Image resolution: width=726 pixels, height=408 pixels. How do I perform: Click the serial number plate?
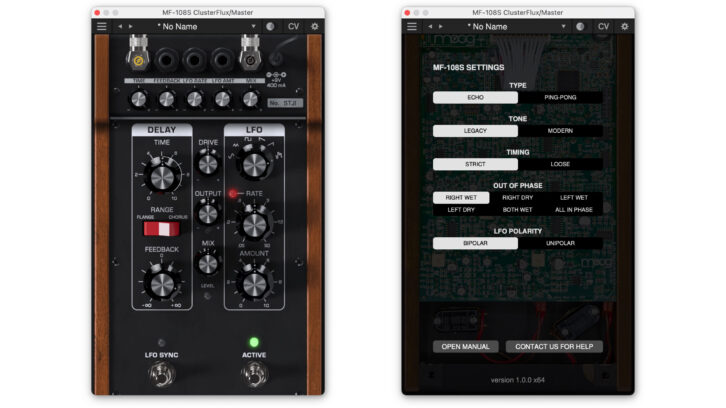tap(285, 103)
